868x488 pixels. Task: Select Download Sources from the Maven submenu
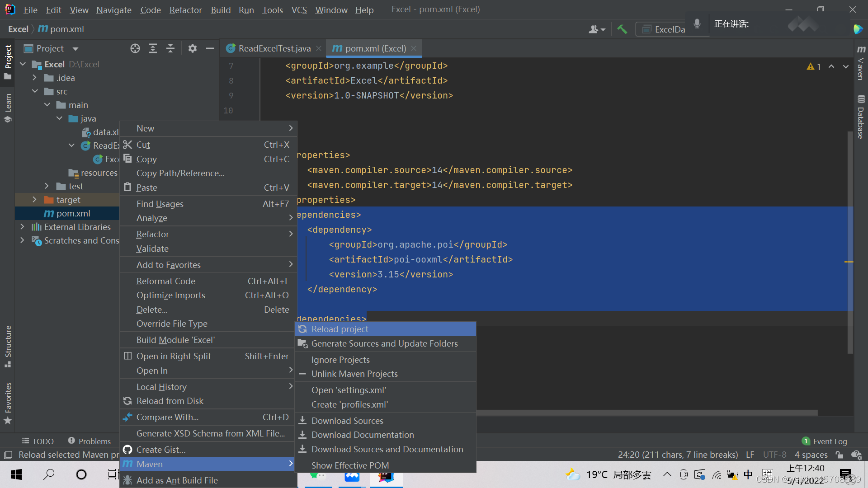click(347, 420)
